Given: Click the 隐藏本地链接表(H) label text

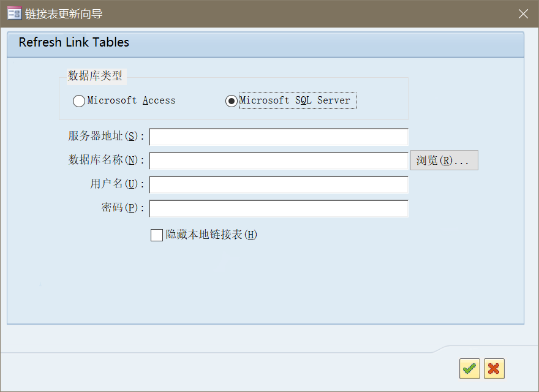Looking at the screenshot, I should click(211, 235).
